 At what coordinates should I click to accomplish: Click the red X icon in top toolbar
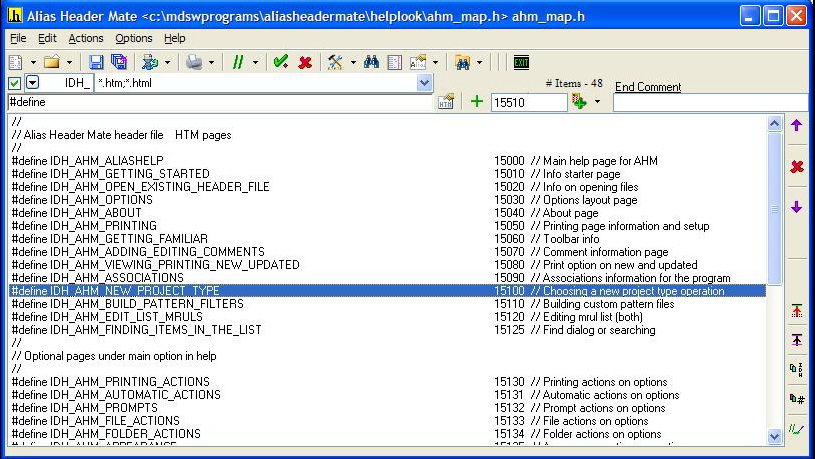[x=305, y=62]
